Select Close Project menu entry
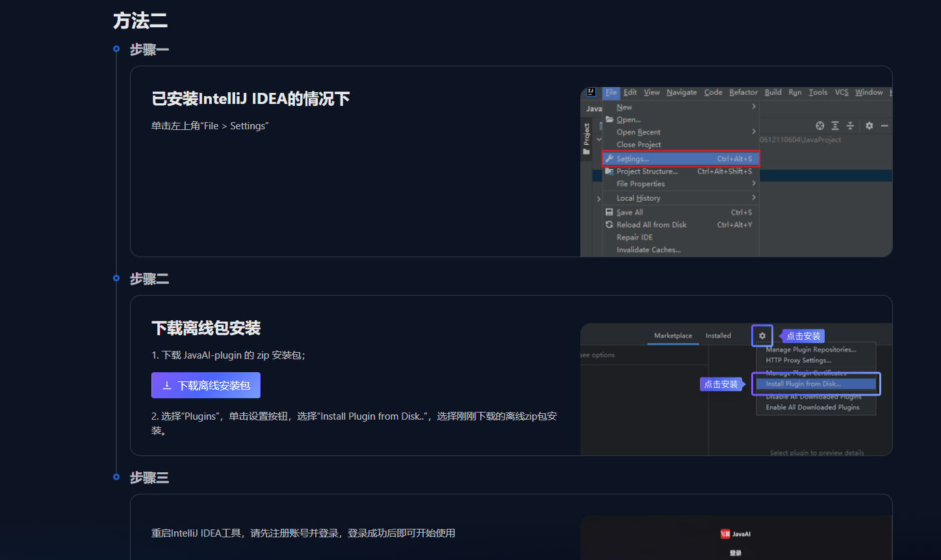This screenshot has height=560, width=941. point(680,144)
